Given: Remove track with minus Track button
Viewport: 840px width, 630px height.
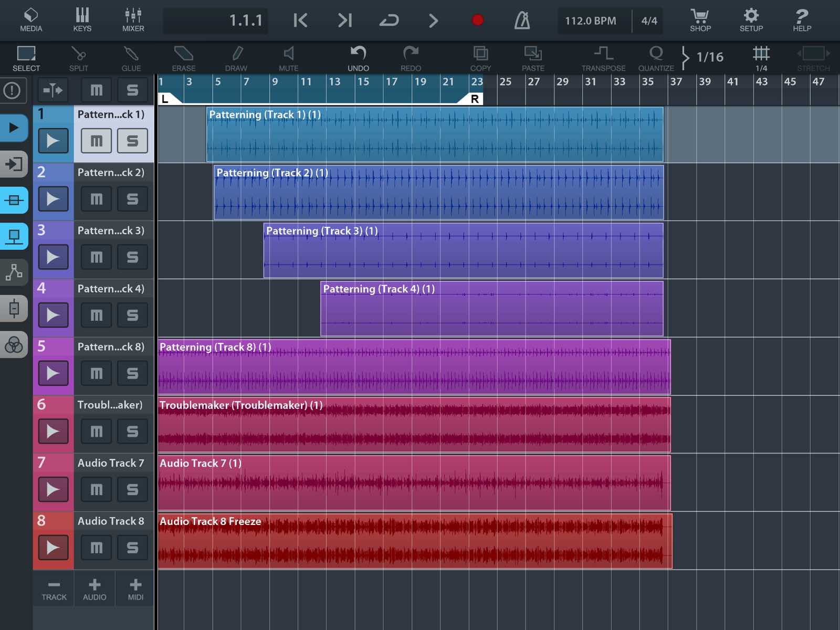Looking at the screenshot, I should click(x=54, y=590).
